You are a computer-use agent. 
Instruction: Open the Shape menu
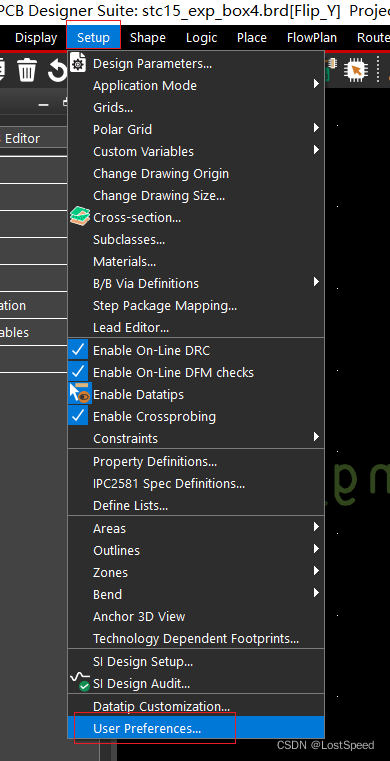pos(147,37)
